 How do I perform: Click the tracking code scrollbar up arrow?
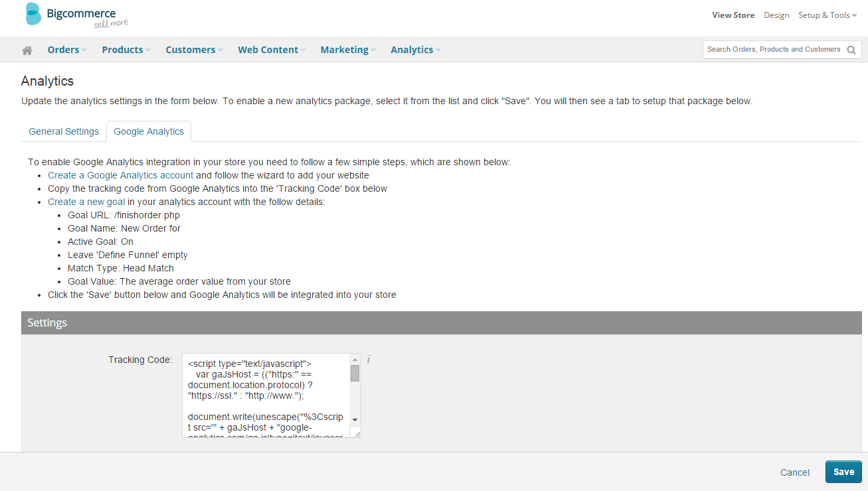tap(355, 359)
